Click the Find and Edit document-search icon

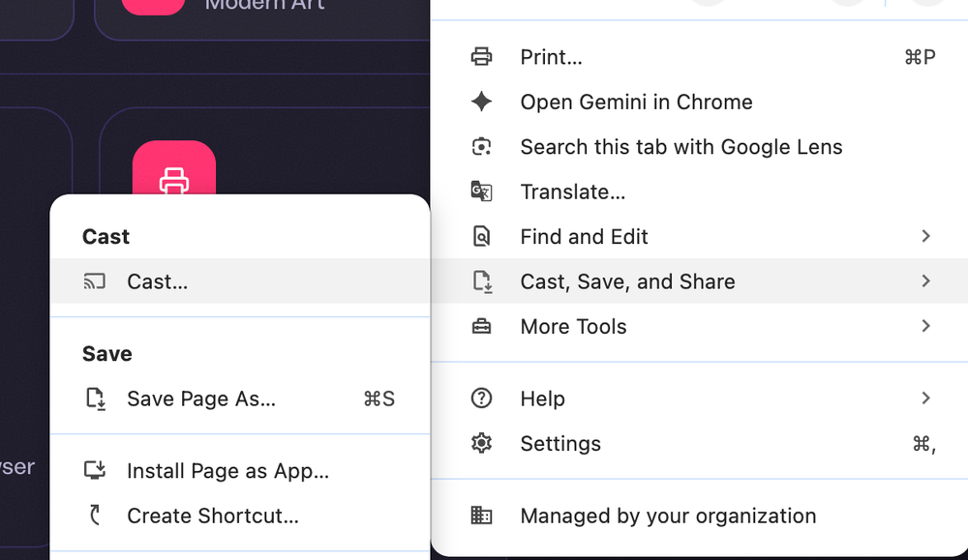coord(481,236)
